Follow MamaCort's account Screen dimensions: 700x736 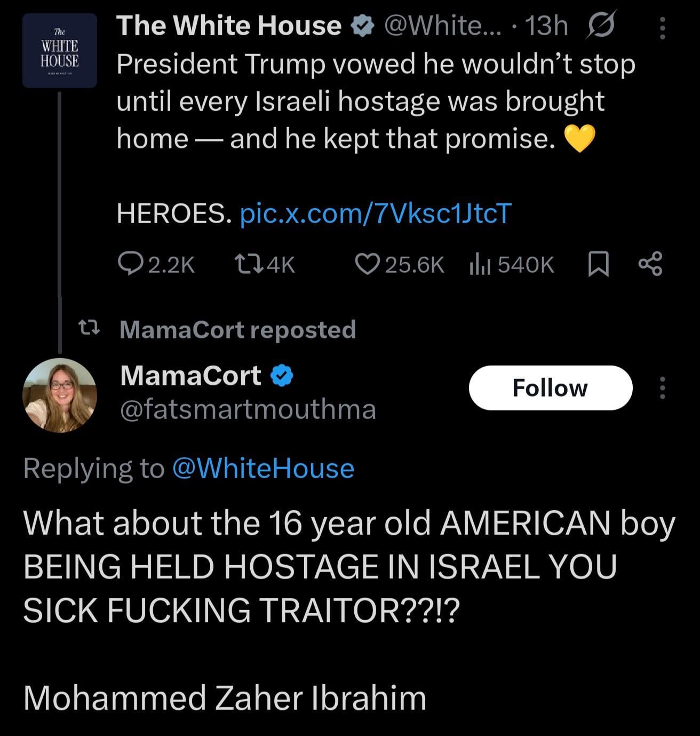(x=550, y=388)
